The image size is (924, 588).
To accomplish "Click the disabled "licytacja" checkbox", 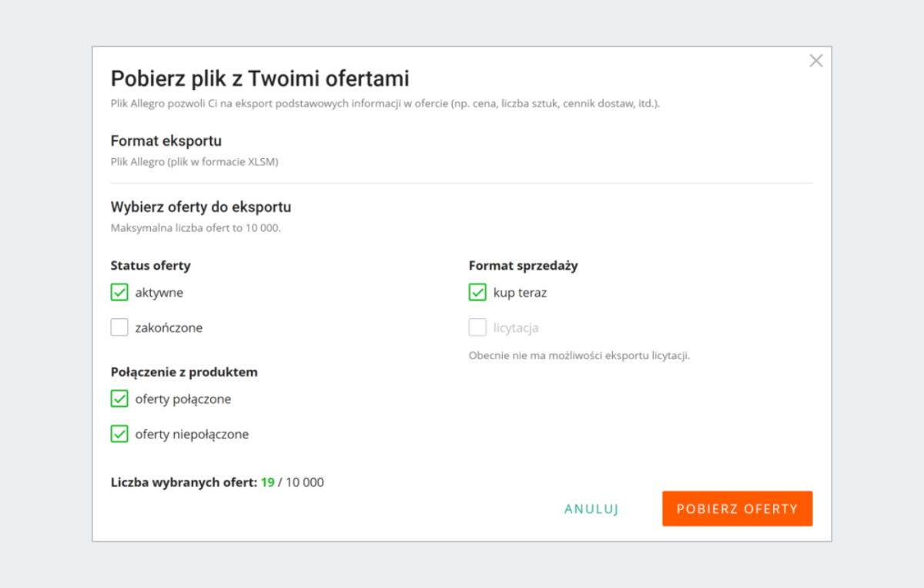I will (477, 328).
